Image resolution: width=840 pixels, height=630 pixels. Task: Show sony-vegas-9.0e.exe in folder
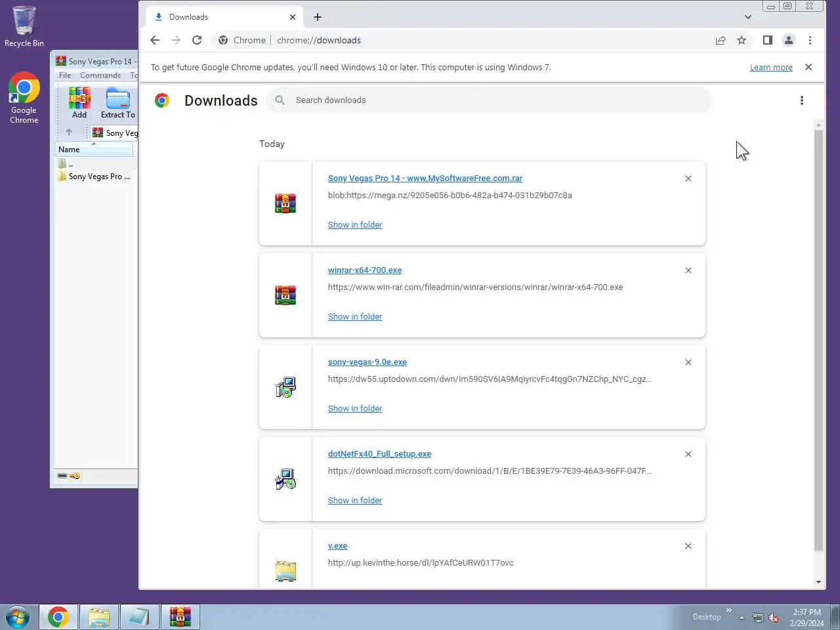point(355,409)
